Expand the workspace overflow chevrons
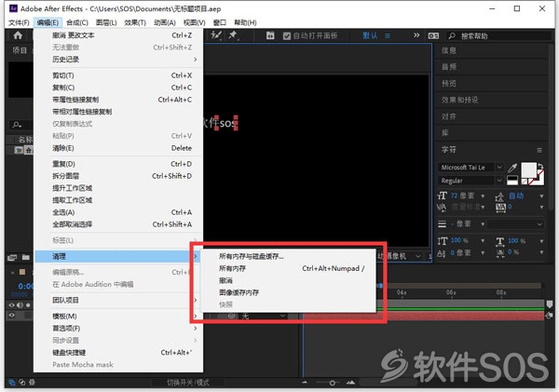The width and height of the screenshot is (559, 392). coord(416,35)
